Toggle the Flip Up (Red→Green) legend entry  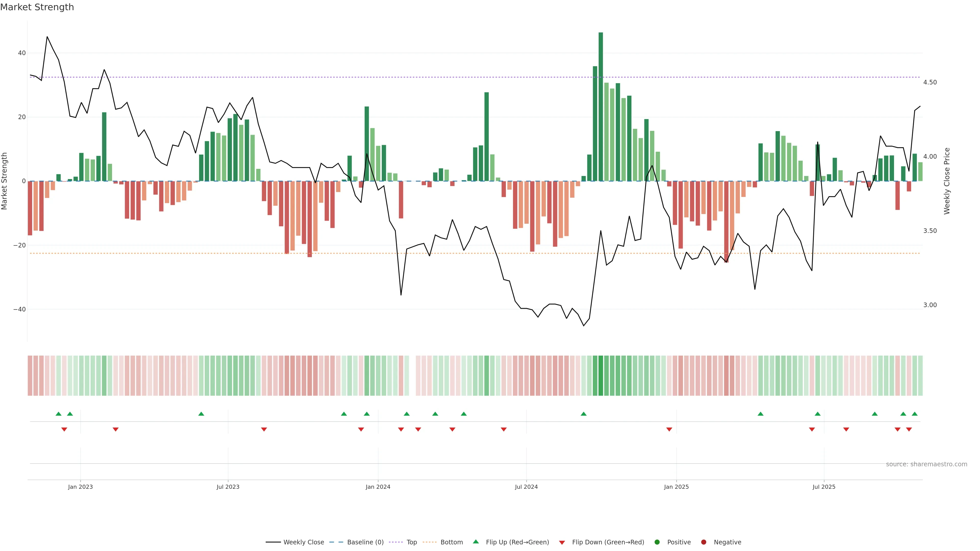point(517,542)
